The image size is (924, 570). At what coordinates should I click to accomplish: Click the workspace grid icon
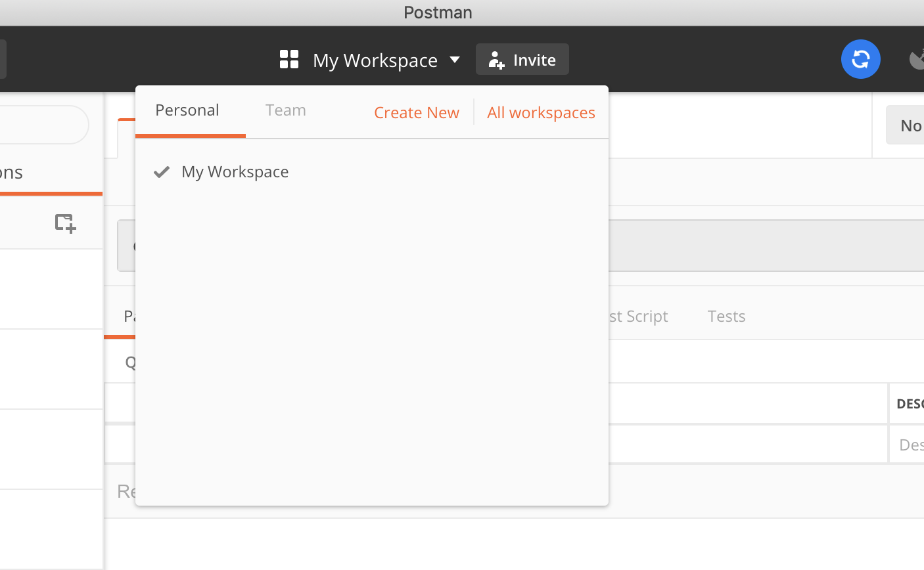[x=289, y=59]
